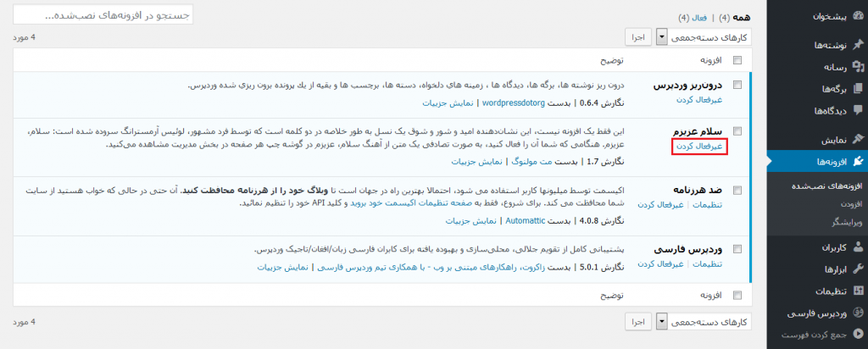The width and height of the screenshot is (868, 349).
Task: Click bottom اجرا apply button
Action: point(639,321)
